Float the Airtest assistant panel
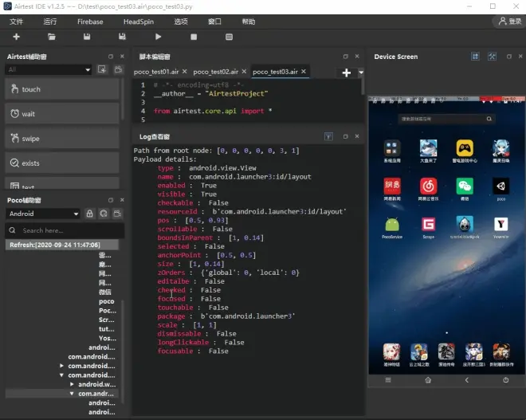The image size is (526, 420). pos(111,57)
